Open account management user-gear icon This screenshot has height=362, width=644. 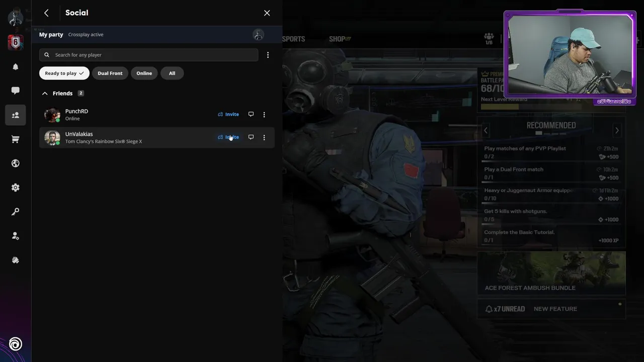click(x=16, y=236)
